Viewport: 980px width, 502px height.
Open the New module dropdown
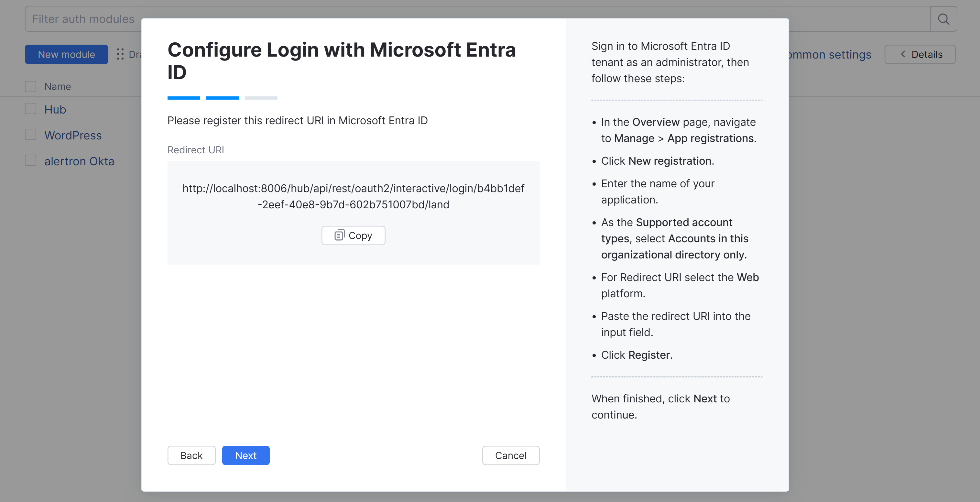point(67,54)
